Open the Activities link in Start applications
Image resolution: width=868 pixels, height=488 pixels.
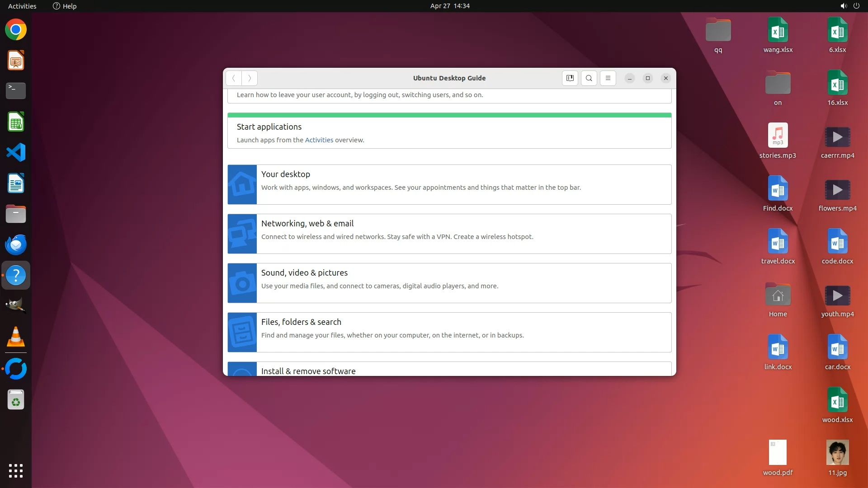[x=319, y=140]
